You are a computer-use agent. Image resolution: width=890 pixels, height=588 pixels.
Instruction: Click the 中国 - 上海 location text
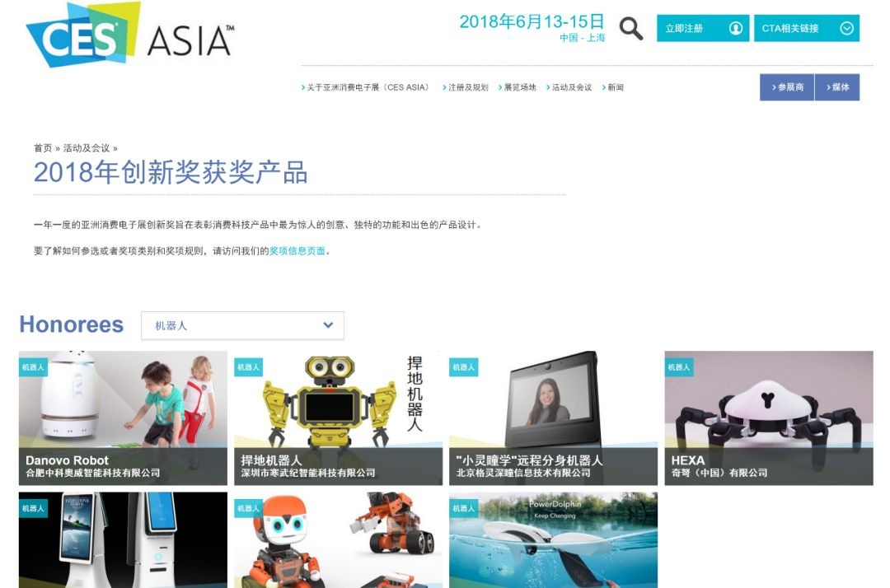click(582, 38)
